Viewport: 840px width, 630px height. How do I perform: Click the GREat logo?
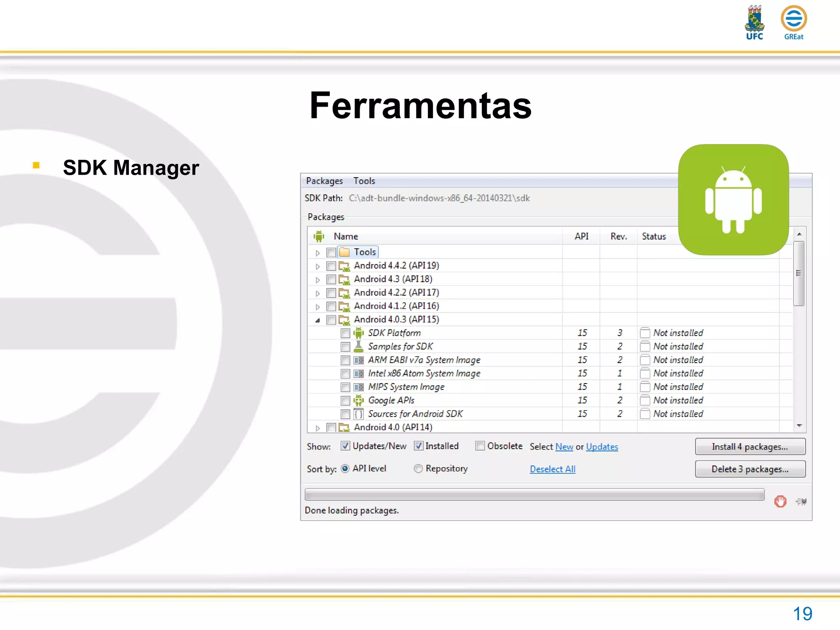point(794,23)
